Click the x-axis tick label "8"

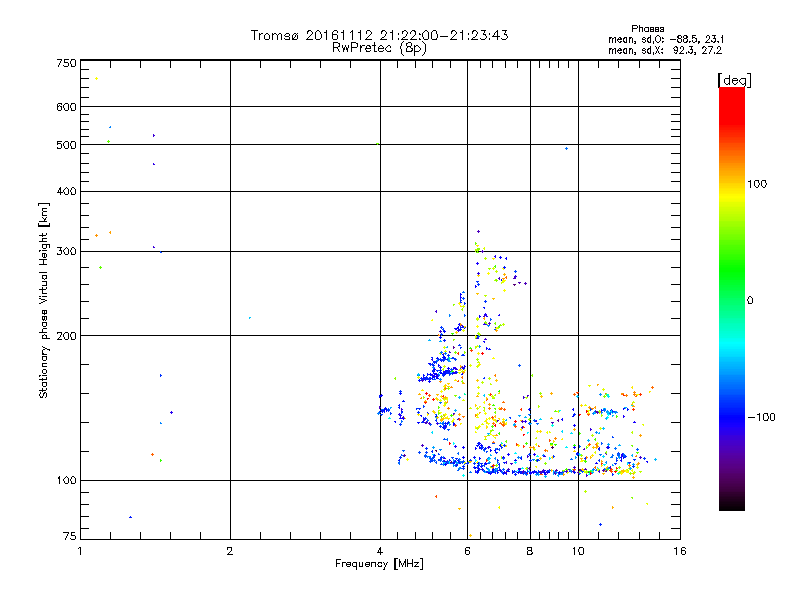tap(530, 552)
